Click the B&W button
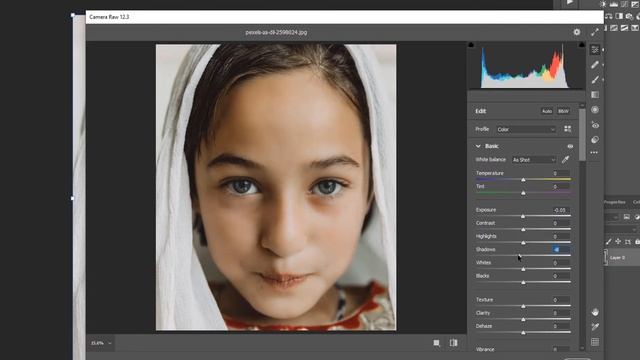 click(x=564, y=111)
